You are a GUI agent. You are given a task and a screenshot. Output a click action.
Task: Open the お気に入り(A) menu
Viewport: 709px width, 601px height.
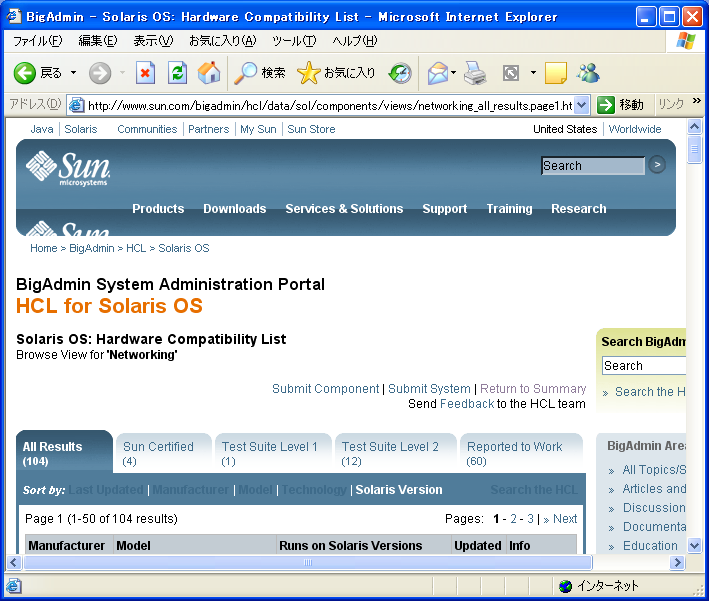tap(222, 41)
